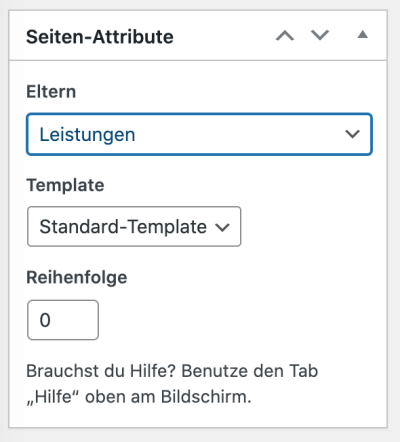Open the Eltern dropdown showing Leistungen
The height and width of the screenshot is (442, 400).
coord(199,134)
